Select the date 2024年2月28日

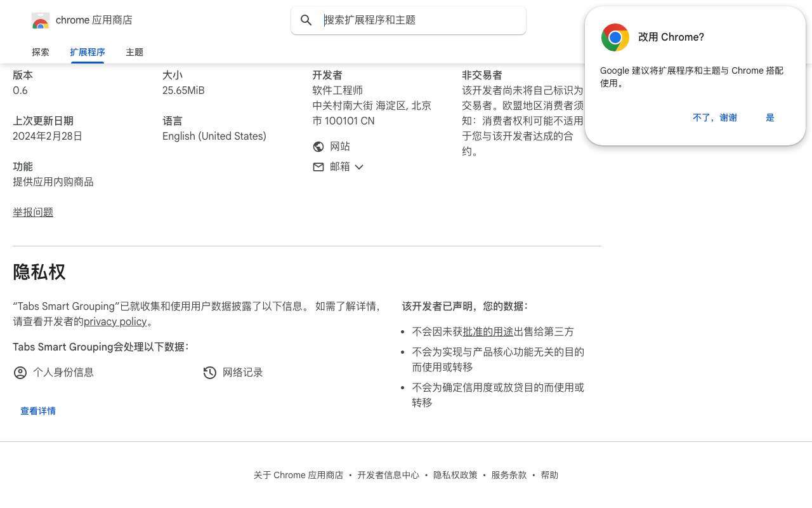pos(48,137)
